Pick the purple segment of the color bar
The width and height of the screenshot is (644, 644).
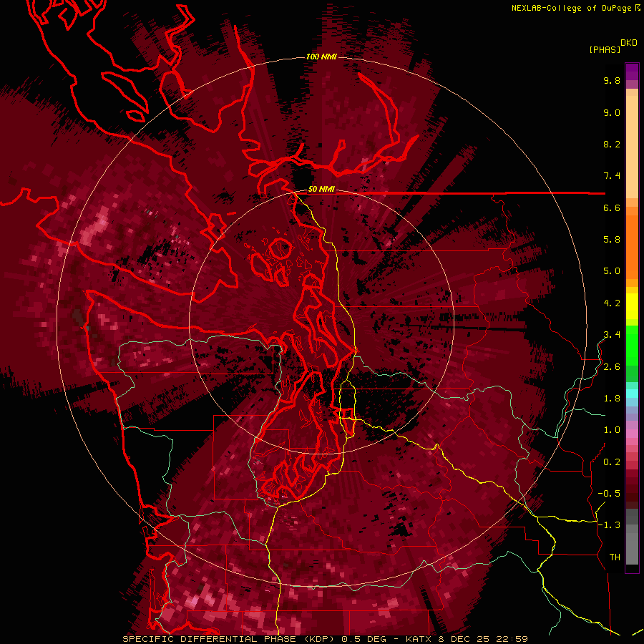tap(632, 72)
